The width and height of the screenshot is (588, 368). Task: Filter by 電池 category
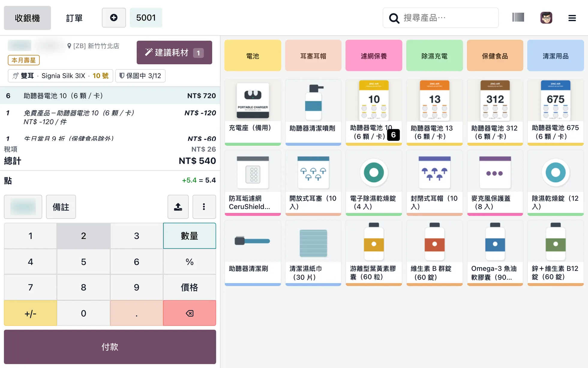[253, 56]
